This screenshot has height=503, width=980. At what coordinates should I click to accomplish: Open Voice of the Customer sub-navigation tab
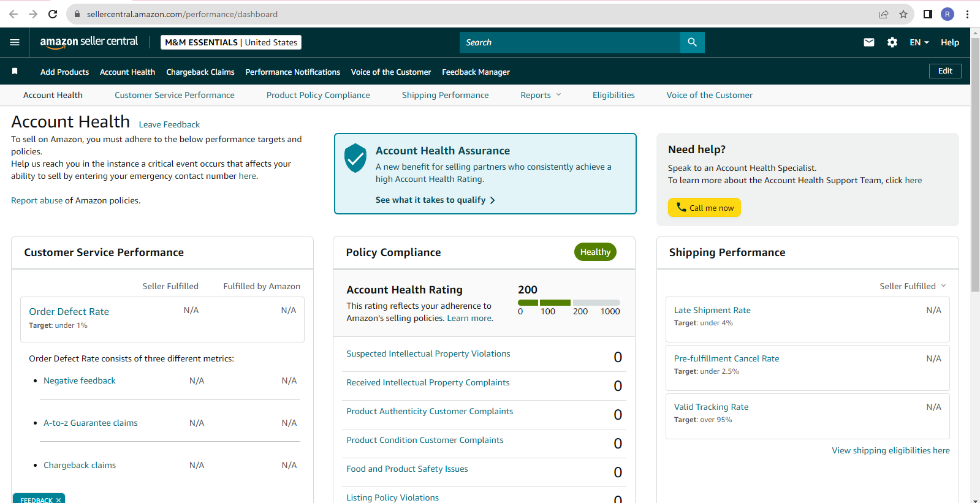[710, 95]
